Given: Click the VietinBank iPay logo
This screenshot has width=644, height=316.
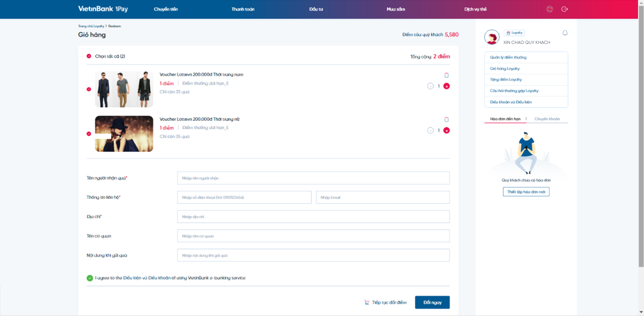Looking at the screenshot, I should point(103,9).
